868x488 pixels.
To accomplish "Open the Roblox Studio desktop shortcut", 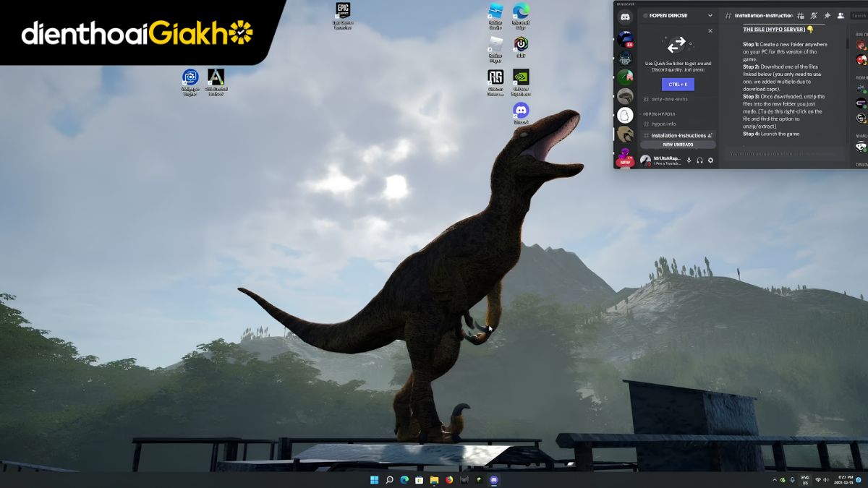I will [495, 17].
